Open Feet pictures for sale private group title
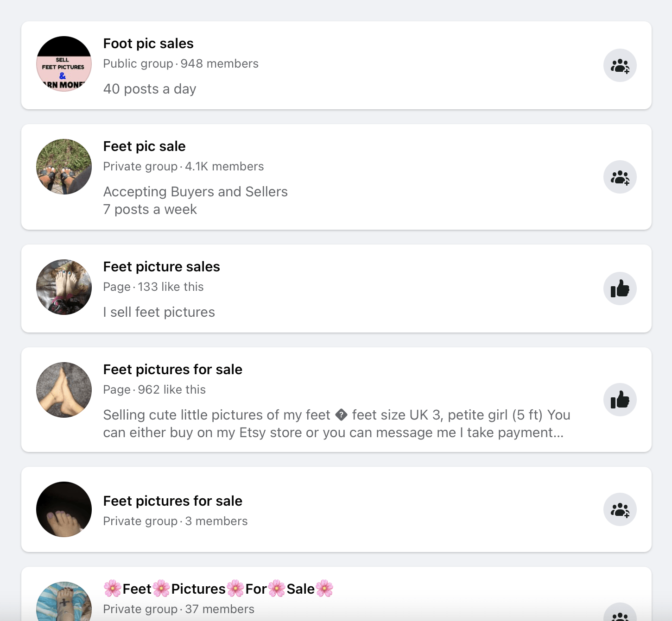Screen dimensions: 672x621 172,501
